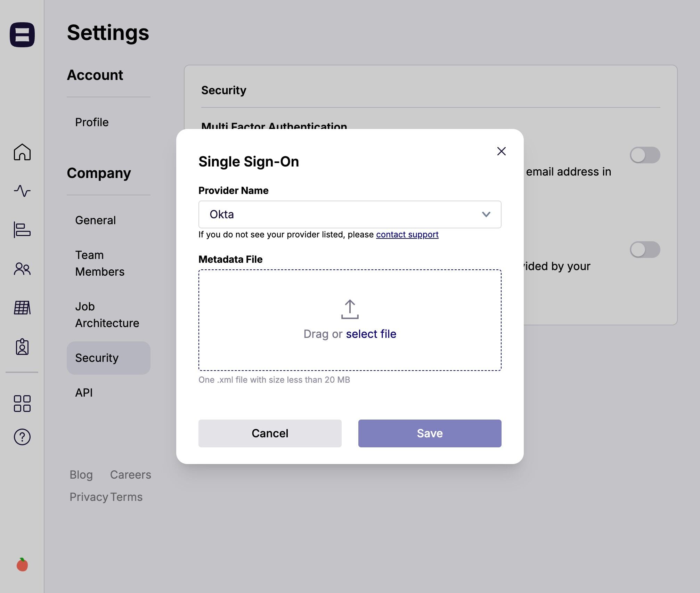
Task: Open the people icon in sidebar
Action: pos(22,269)
